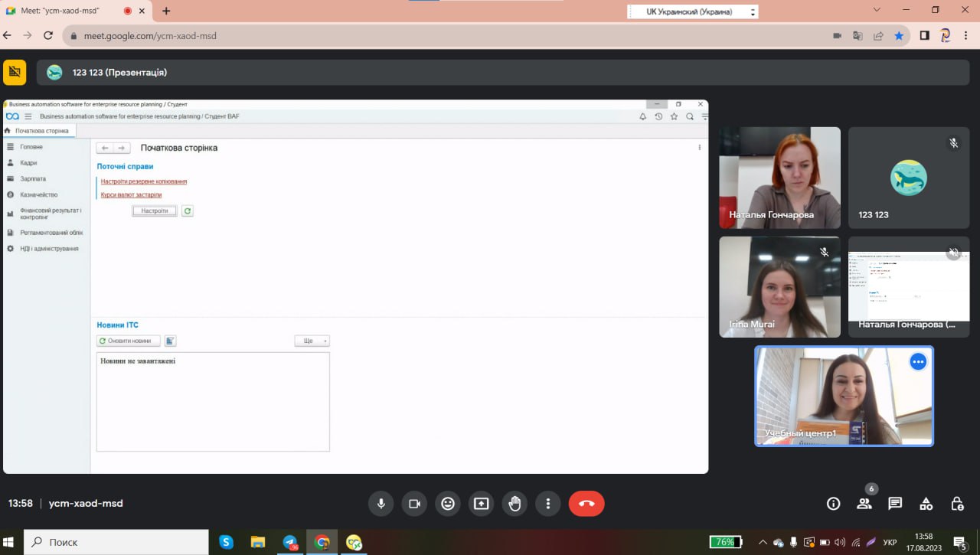Click the Windows taskbar search box
The height and width of the screenshot is (555, 980).
tap(116, 542)
